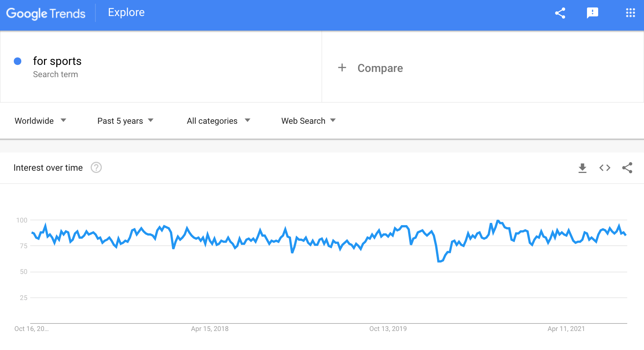Open the Interest over time help icon
Screen dimensions: 644x350
(x=96, y=168)
